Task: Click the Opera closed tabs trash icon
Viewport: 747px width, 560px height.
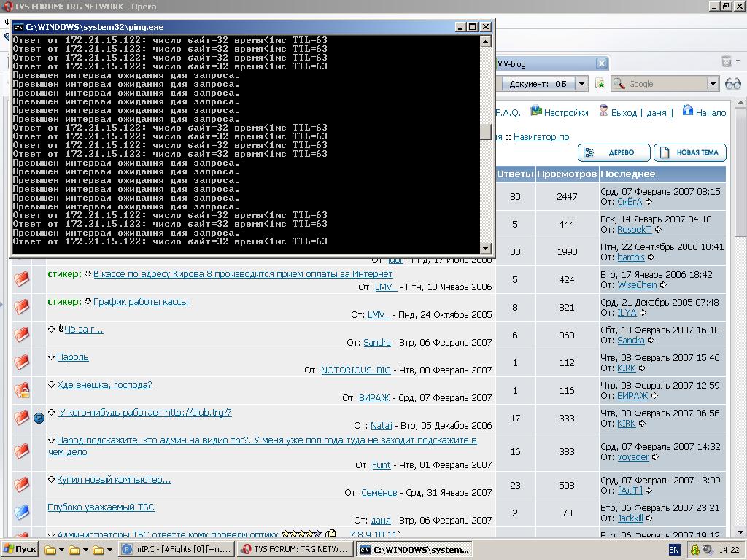Action: (726, 62)
